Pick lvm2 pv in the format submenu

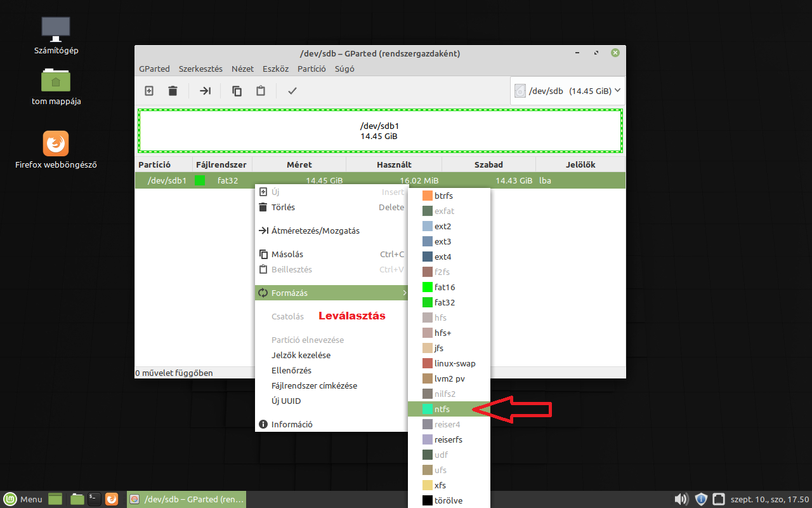449,378
